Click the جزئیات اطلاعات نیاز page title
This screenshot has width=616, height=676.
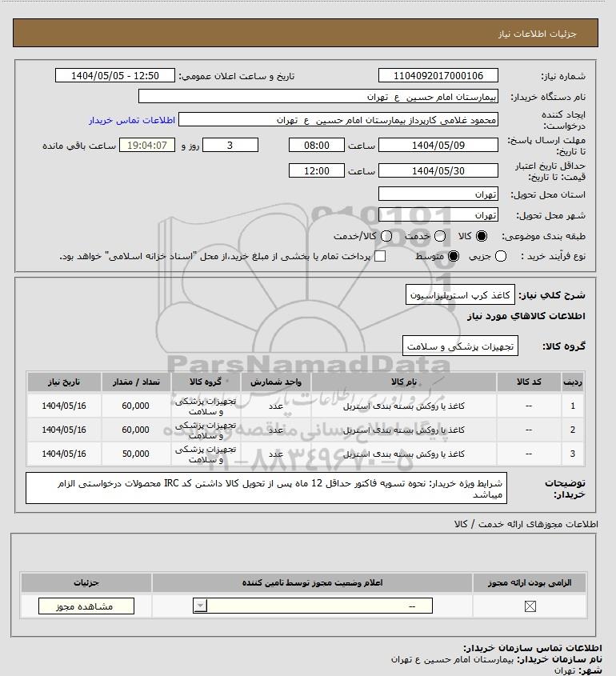click(x=537, y=34)
